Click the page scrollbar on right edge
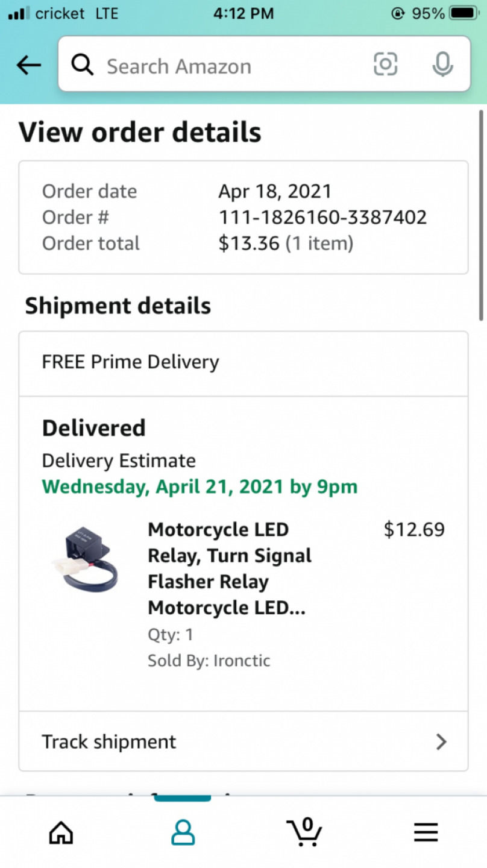This screenshot has height=868, width=487. [x=481, y=215]
